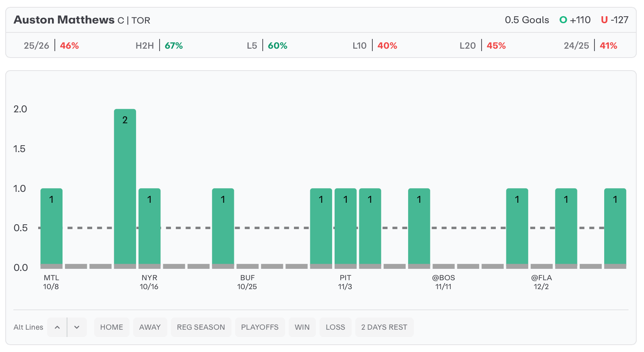Select the LOSS filter chip

(335, 327)
